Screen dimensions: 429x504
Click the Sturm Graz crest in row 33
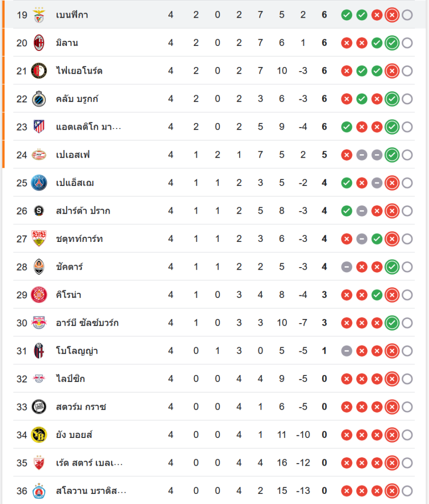tap(39, 407)
